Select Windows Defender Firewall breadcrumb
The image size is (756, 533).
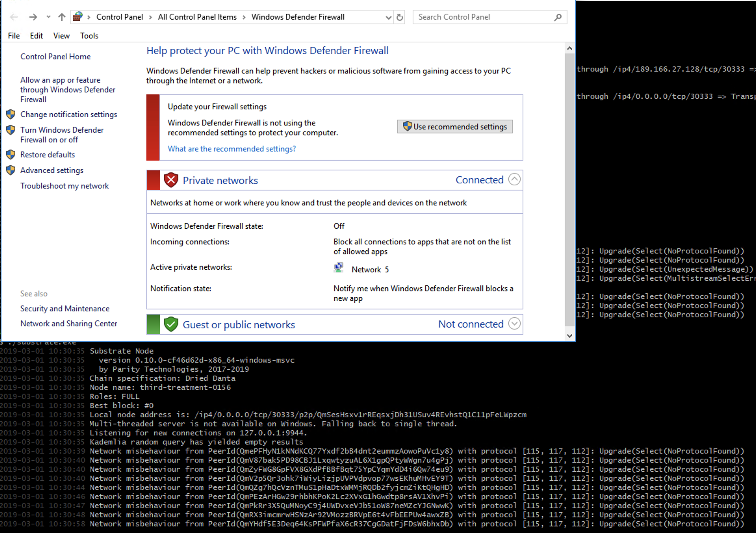pos(298,17)
